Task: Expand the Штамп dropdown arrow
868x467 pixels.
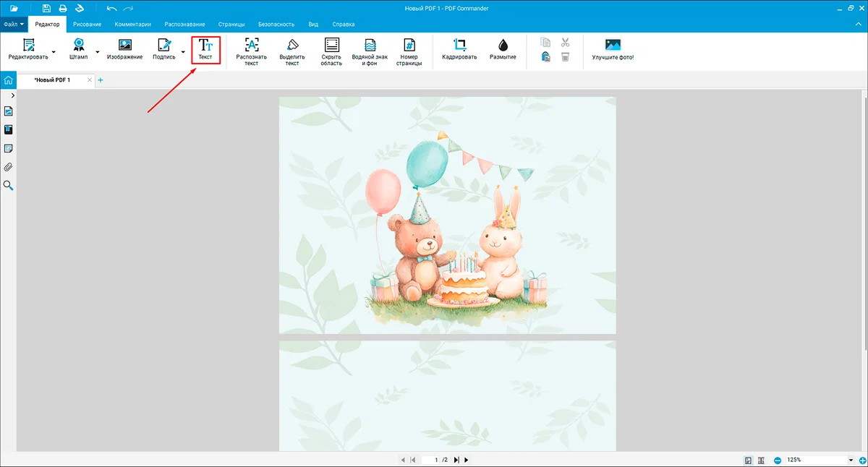Action: tap(98, 51)
